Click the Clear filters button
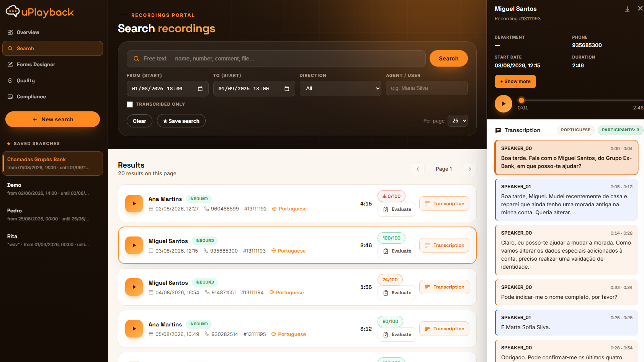 click(x=139, y=121)
